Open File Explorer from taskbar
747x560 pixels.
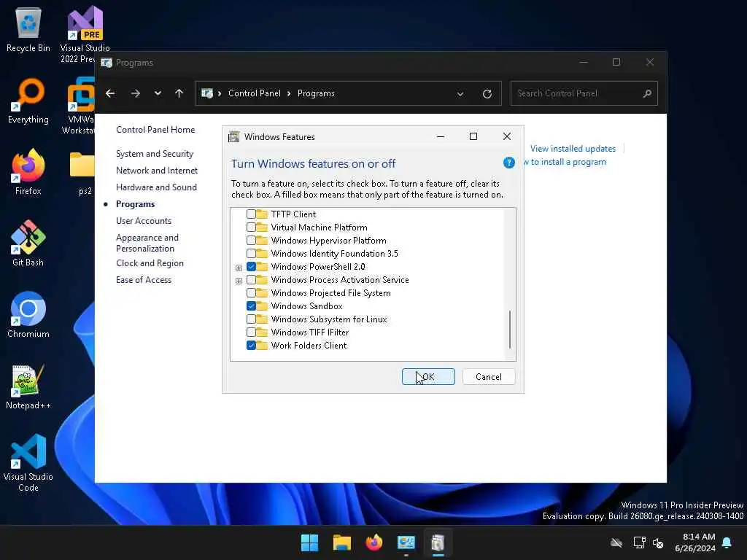pos(341,542)
